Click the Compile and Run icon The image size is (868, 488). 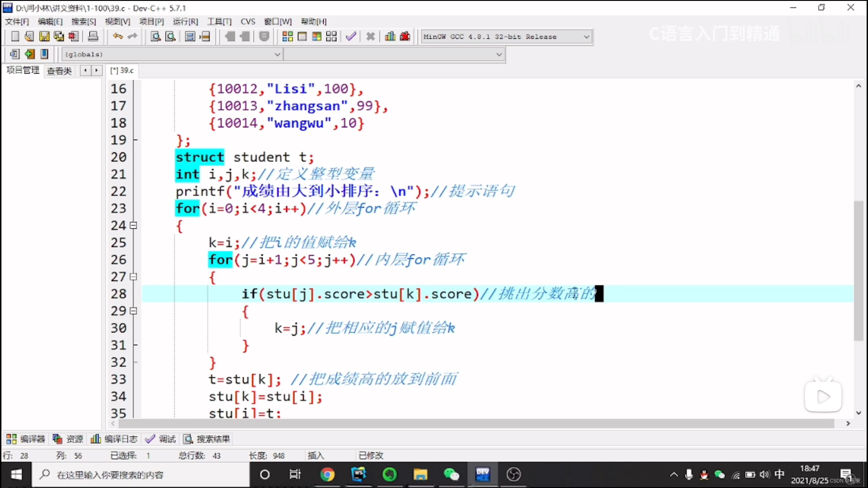coord(317,37)
